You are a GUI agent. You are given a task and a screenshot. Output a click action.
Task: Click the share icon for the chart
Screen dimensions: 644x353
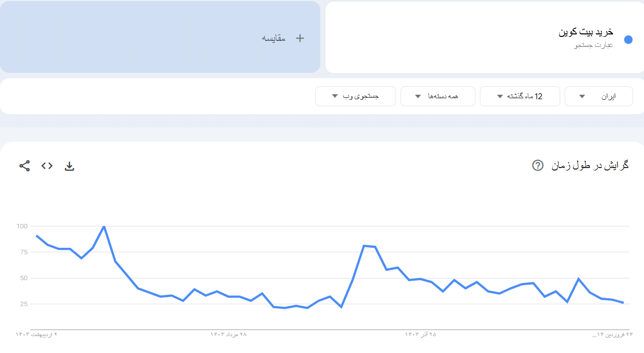click(23, 166)
